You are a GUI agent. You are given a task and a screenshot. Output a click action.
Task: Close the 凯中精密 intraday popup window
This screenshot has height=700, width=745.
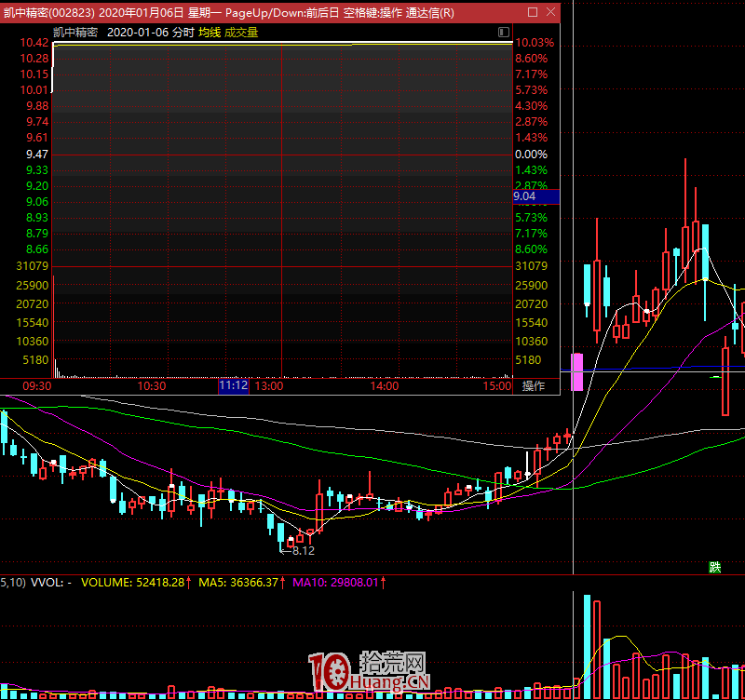549,13
